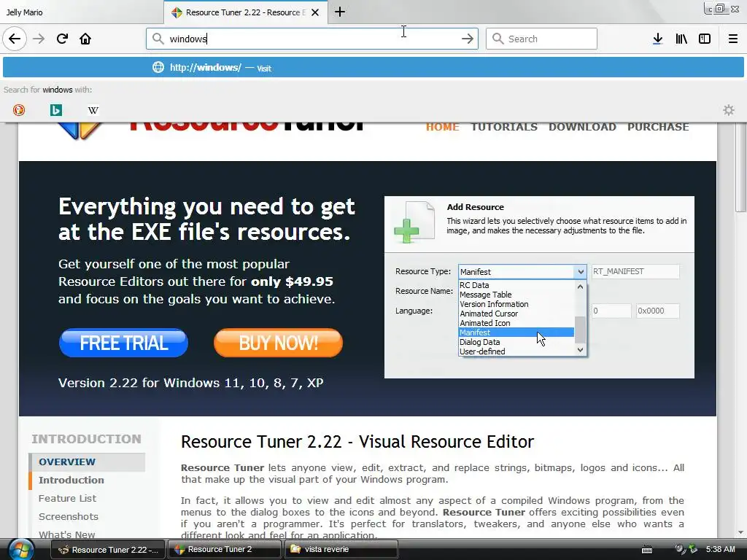Image resolution: width=747 pixels, height=560 pixels.
Task: Go back with the browser Back arrow
Action: (x=15, y=39)
